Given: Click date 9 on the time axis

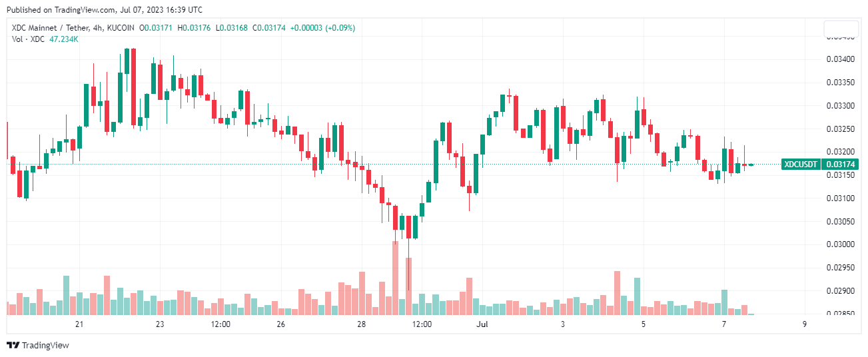Looking at the screenshot, I should tap(805, 324).
